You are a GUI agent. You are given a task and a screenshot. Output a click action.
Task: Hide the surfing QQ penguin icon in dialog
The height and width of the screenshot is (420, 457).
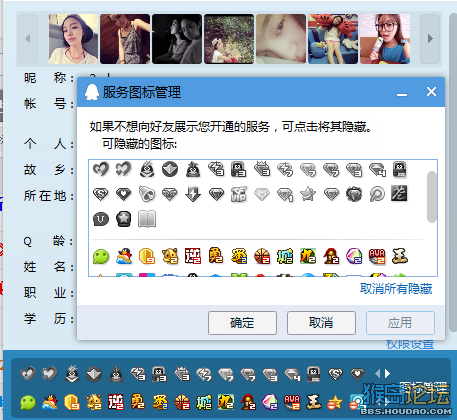coord(124,256)
